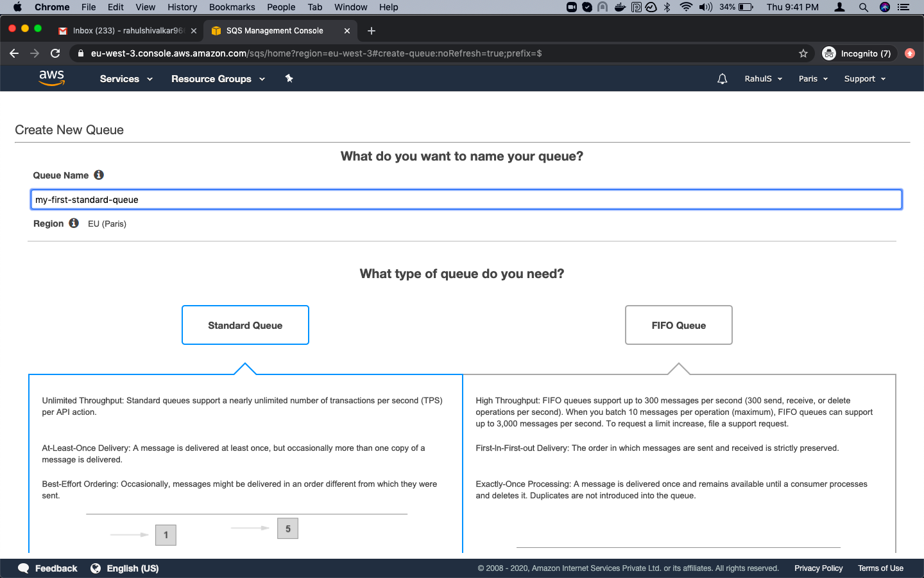Click the globe language icon in footer
Screen dimensions: 924x578
96,568
